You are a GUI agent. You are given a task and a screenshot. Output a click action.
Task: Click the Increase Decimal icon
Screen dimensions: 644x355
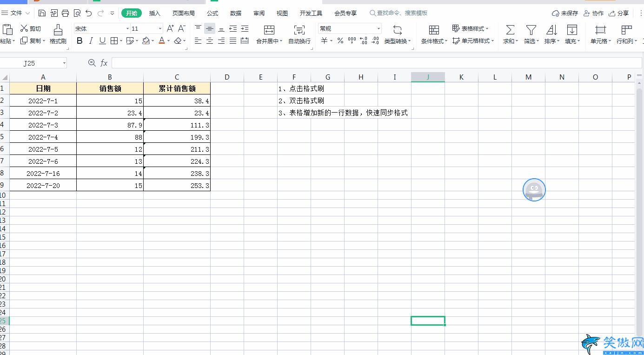pos(364,41)
